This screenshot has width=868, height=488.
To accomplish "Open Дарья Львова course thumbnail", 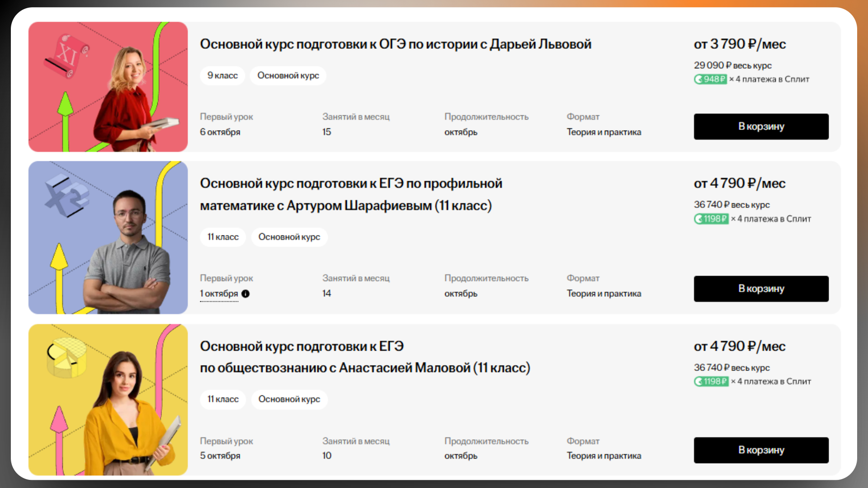I will click(x=108, y=87).
